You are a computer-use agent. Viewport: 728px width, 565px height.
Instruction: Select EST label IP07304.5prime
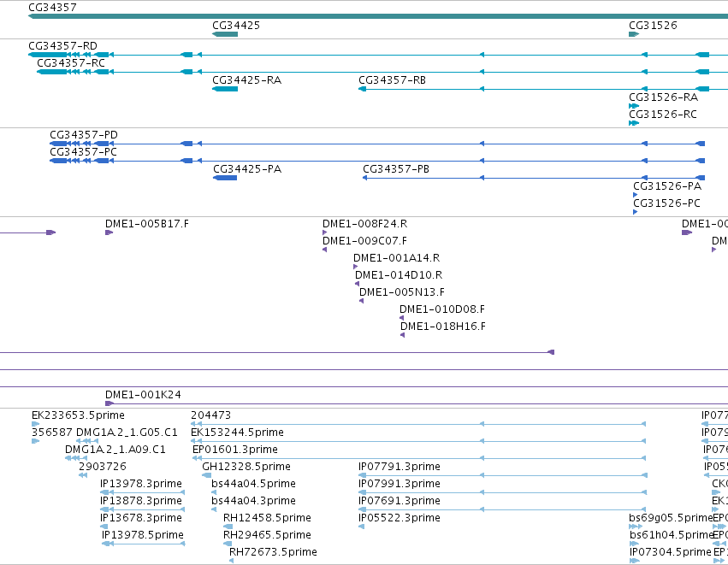[x=671, y=552]
